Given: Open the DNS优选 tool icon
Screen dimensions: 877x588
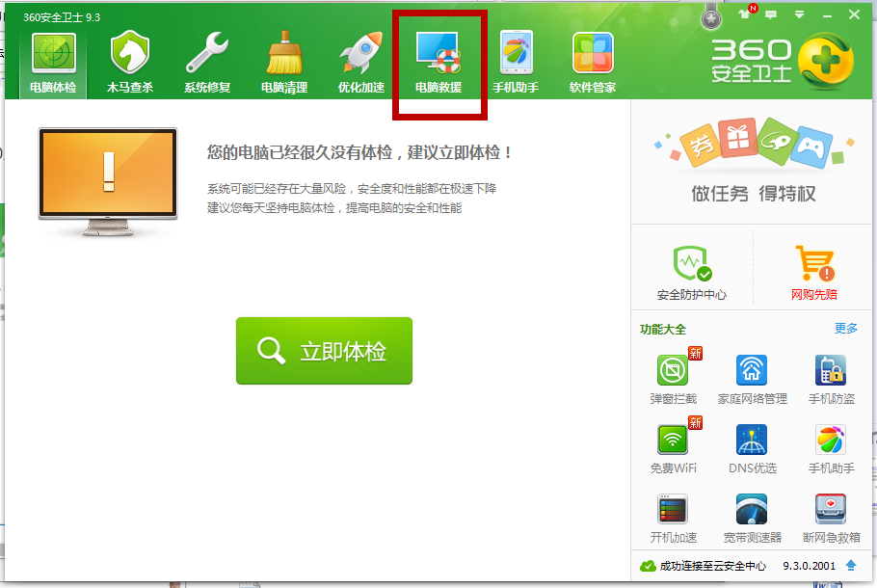Looking at the screenshot, I should tap(752, 440).
